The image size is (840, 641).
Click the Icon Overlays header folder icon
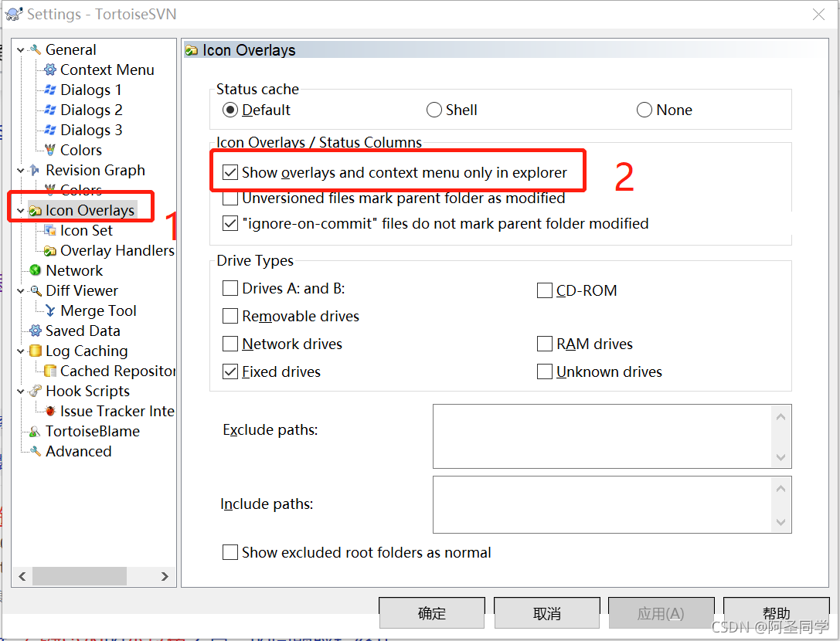(x=191, y=50)
